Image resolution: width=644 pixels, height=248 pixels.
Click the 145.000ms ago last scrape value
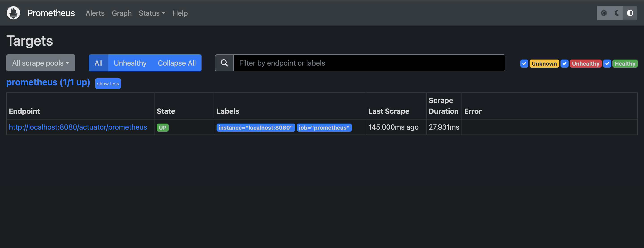coord(393,127)
